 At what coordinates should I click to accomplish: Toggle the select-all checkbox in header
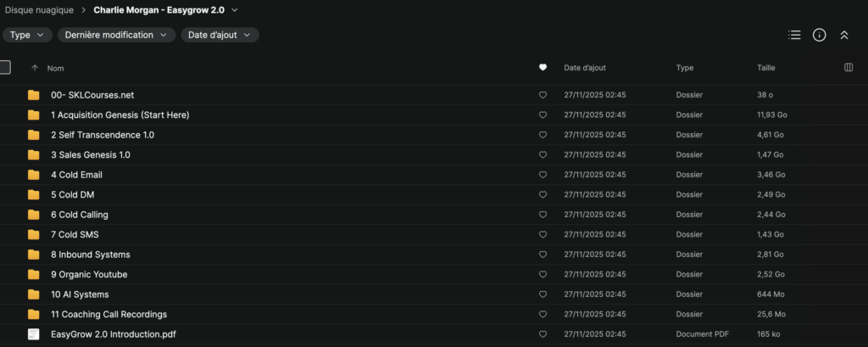tap(5, 68)
